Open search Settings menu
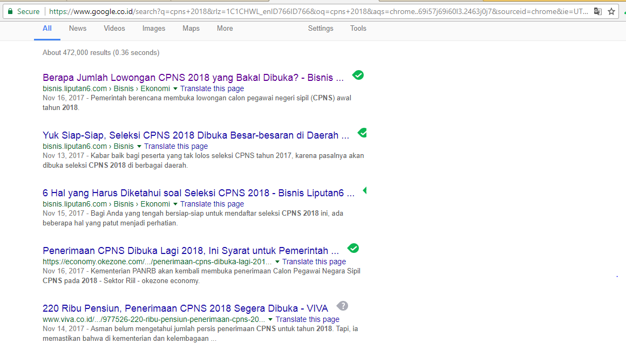Viewport: 626px width, 364px height. click(321, 29)
